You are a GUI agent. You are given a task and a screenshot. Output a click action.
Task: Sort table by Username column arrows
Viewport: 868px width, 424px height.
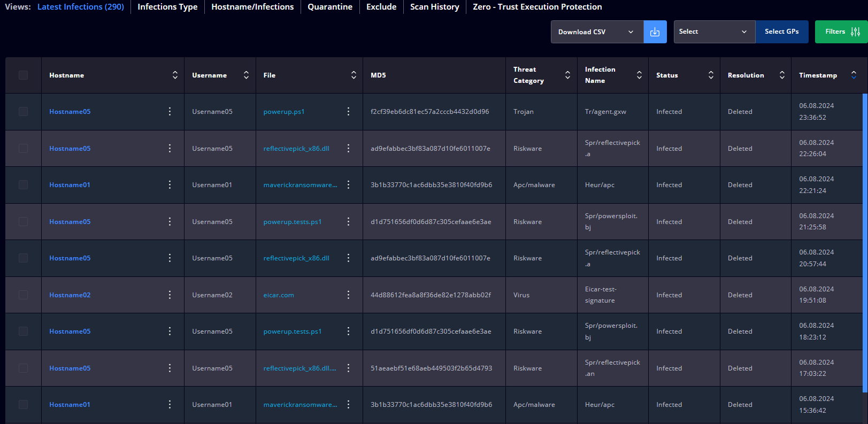coord(246,75)
